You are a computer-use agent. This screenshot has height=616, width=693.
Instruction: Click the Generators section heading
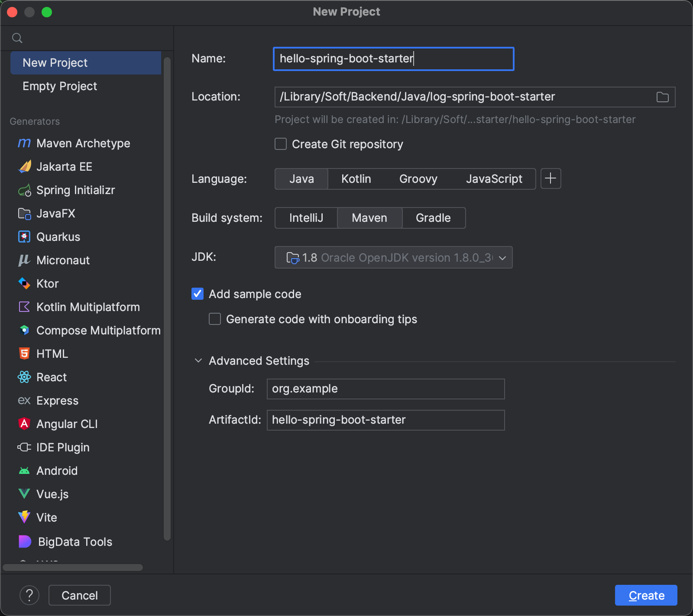[35, 121]
